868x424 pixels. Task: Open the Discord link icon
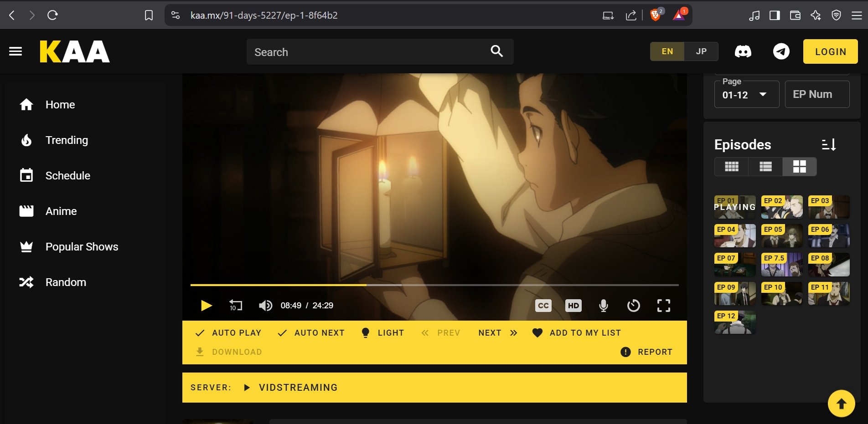pyautogui.click(x=743, y=51)
